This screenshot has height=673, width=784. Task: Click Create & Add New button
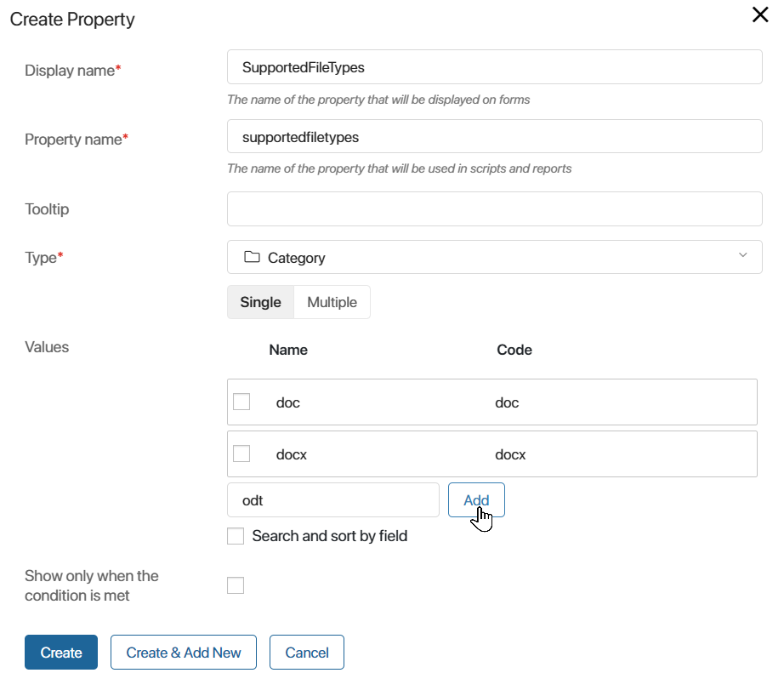(184, 653)
